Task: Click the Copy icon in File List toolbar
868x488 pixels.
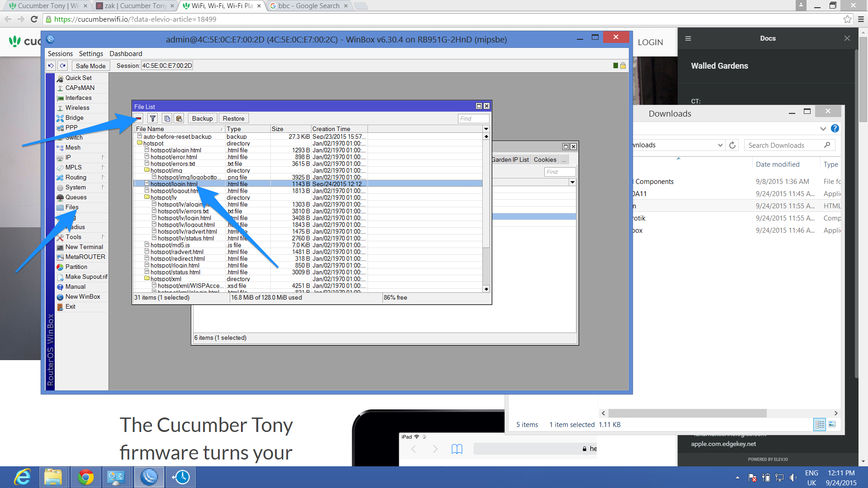Action: point(167,118)
